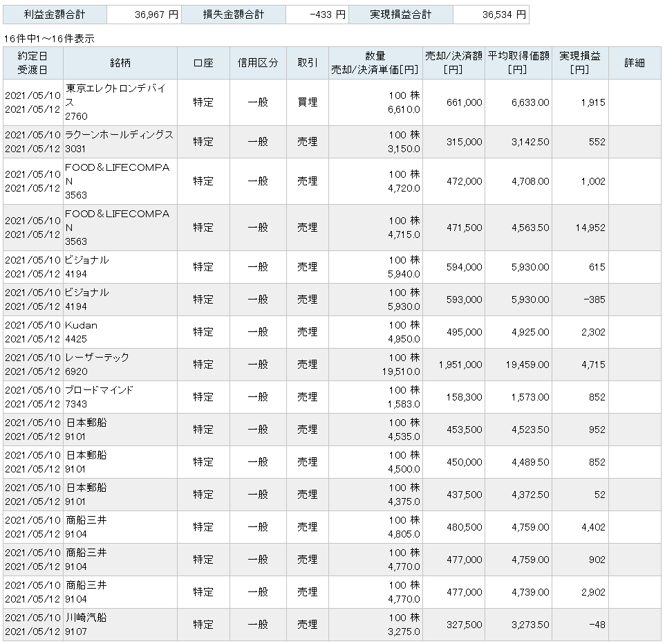
Task: Select the ブロードマインド 7343 stock name
Action: (99, 397)
